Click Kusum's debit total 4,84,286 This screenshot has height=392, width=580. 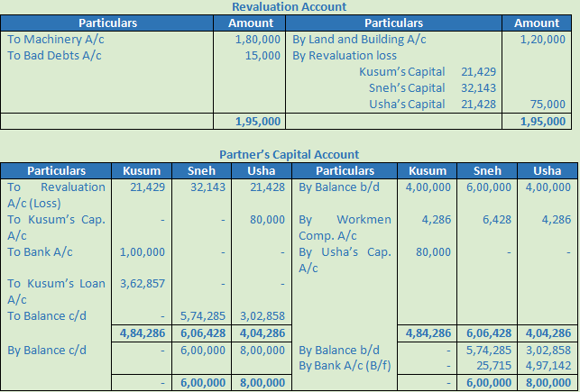[x=143, y=333]
